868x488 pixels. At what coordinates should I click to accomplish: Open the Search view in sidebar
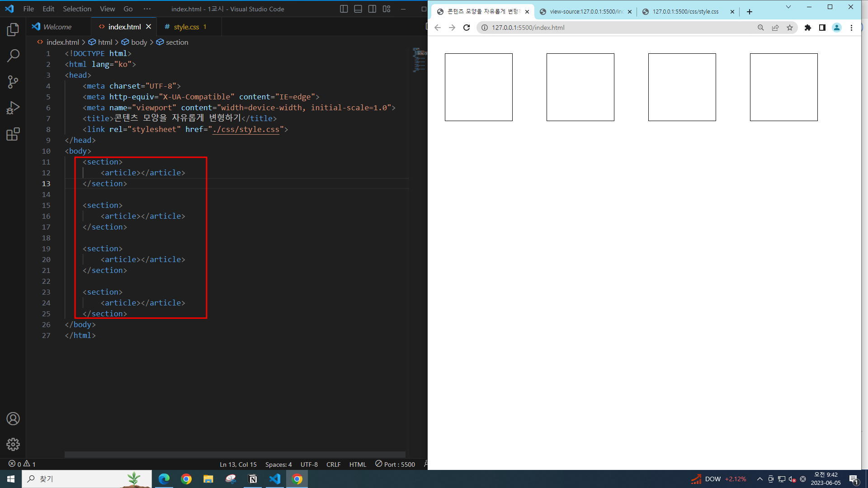[13, 56]
